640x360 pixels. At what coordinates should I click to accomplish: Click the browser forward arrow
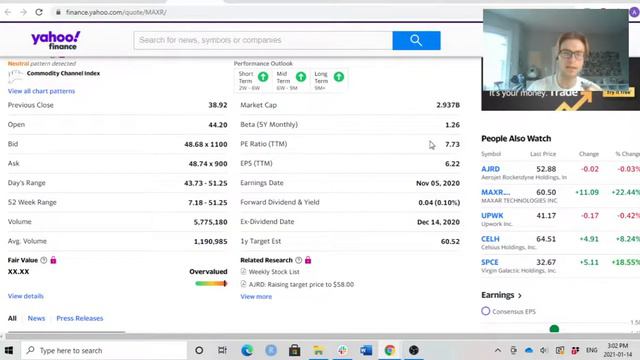(23, 12)
